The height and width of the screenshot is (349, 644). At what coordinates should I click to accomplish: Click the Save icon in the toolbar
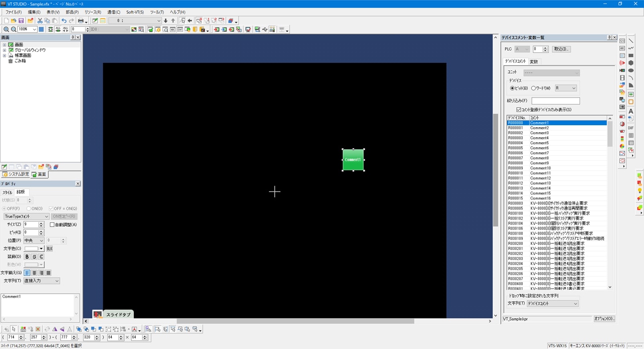coord(21,21)
